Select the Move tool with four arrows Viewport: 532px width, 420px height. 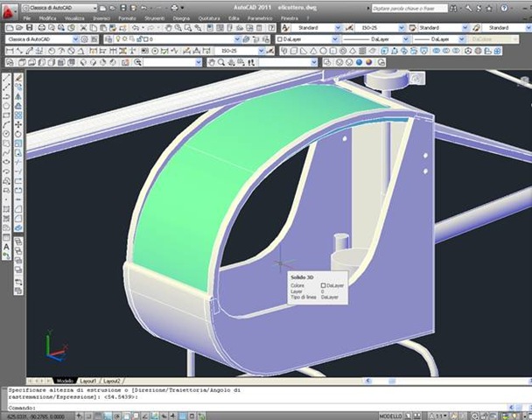click(19, 124)
